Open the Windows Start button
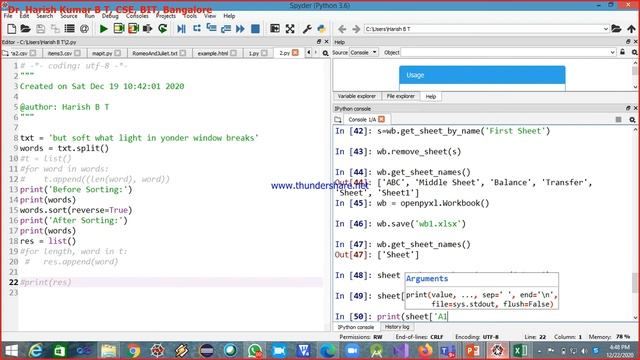This screenshot has width=640, height=360. [11, 351]
